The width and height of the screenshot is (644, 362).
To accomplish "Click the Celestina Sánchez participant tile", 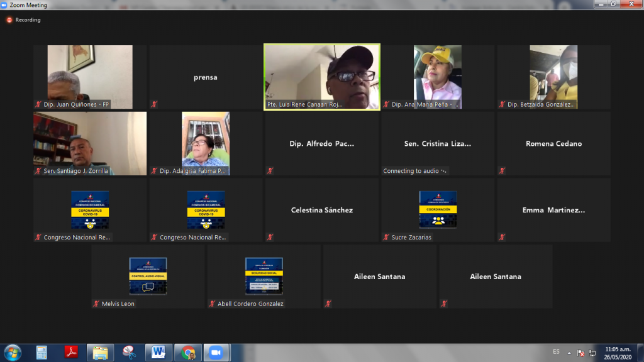I will [x=322, y=210].
